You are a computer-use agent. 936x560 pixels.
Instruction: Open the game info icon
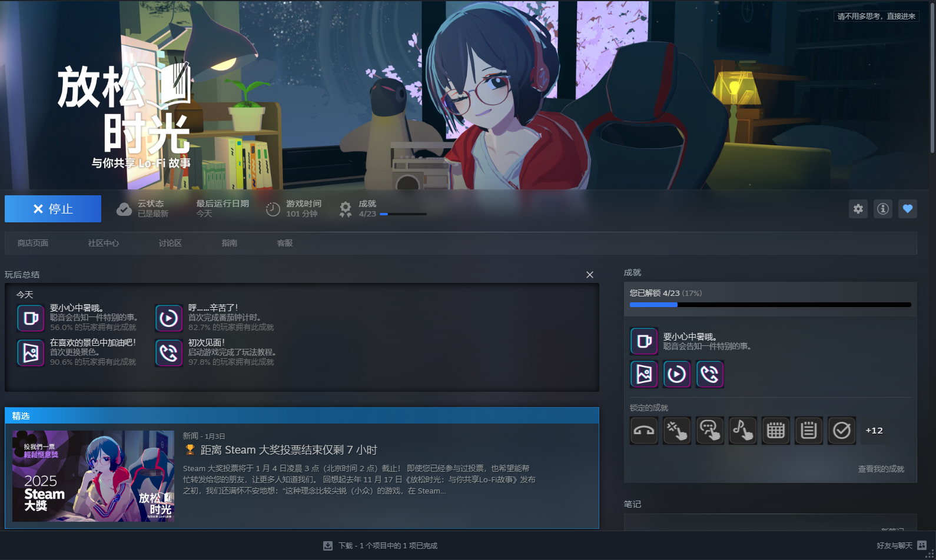coord(883,209)
